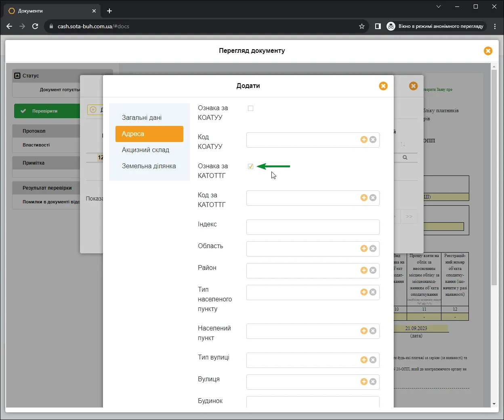
Task: Click the search magnifier in background dialog
Action: [x=405, y=158]
